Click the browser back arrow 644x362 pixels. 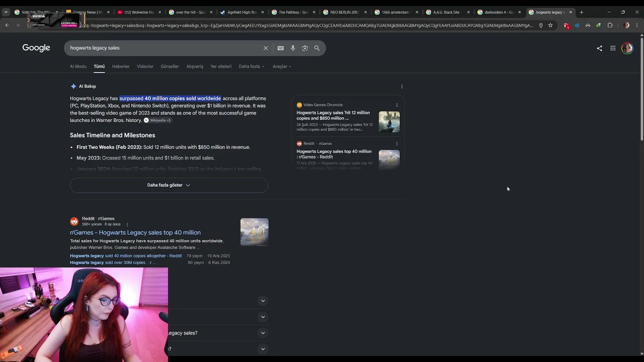7,25
